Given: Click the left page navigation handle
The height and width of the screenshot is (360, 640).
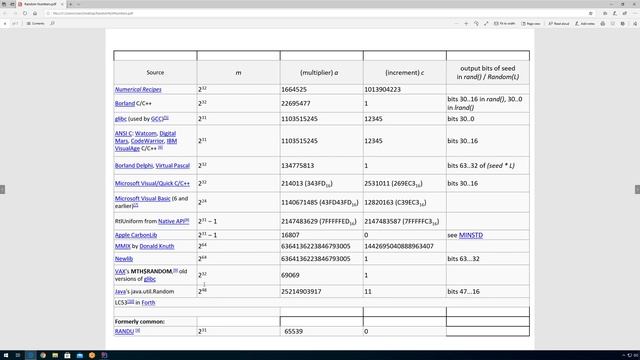Looking at the screenshot, I should pos(2,189).
